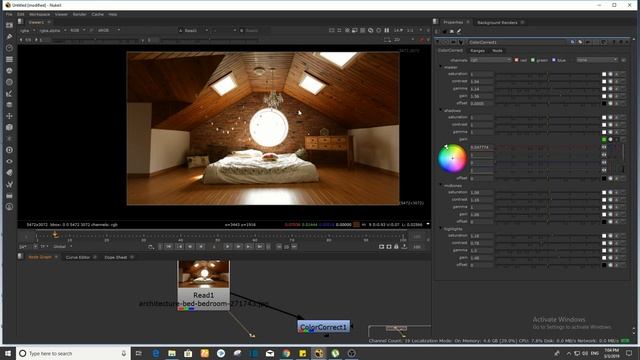The image size is (640, 360).
Task: Open the Color nodes toolbar menu
Action: [x=9, y=71]
